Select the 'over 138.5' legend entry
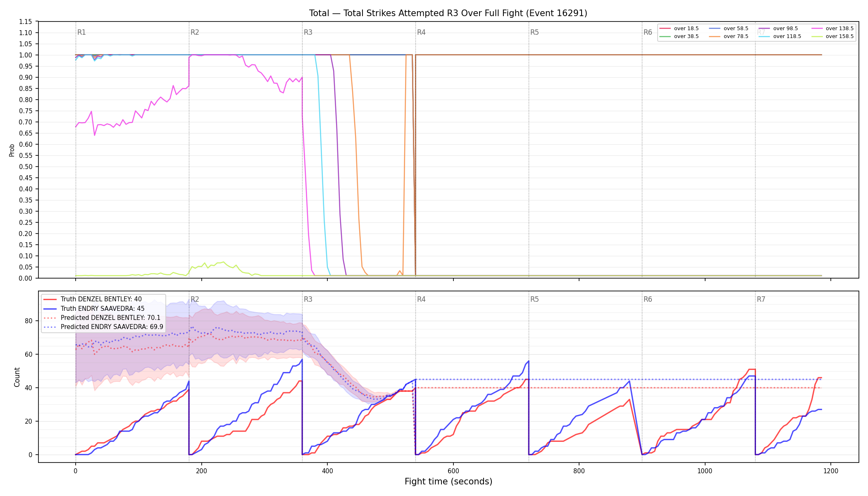The height and width of the screenshot is (496, 868). [832, 29]
